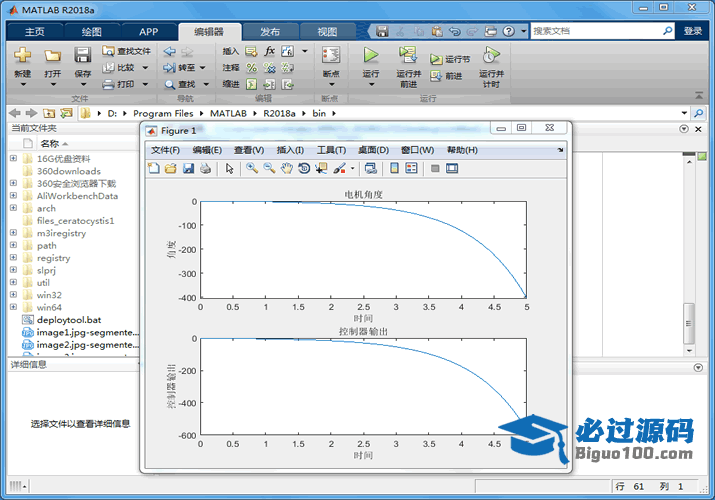The height and width of the screenshot is (500, 715).
Task: Expand the win64 folder tree node
Action: [13, 307]
